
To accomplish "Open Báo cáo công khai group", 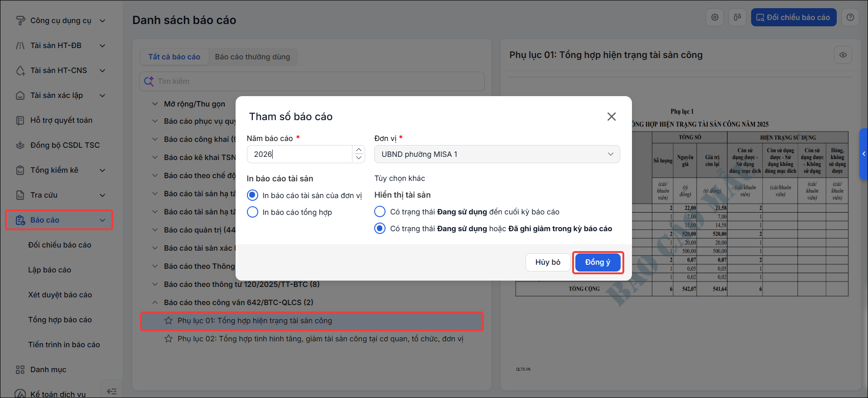I will (x=199, y=139).
